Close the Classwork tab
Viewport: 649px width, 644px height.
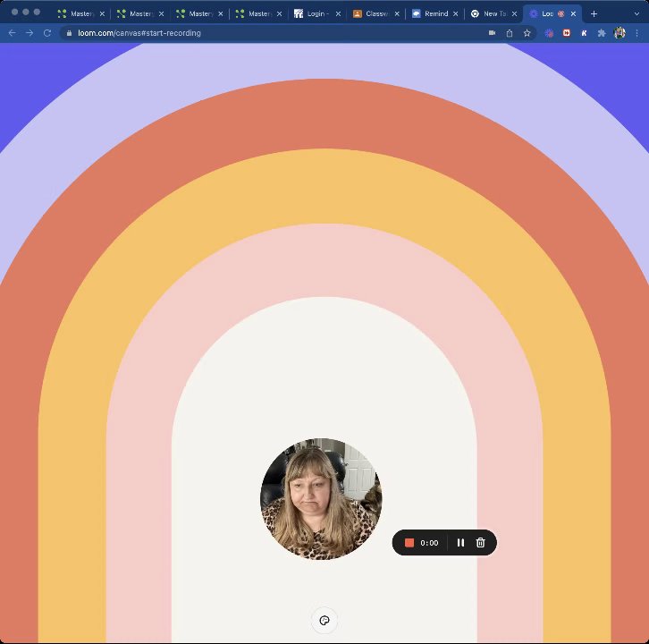[x=397, y=13]
